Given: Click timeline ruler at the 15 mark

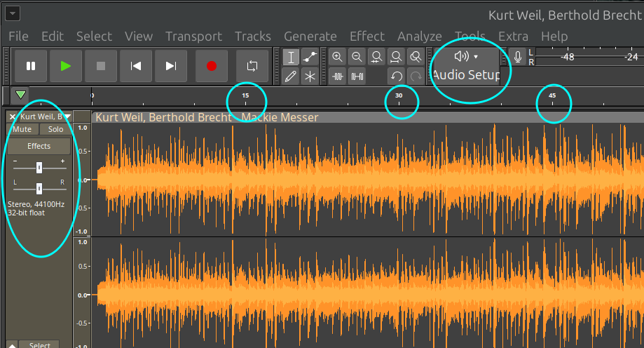Looking at the screenshot, I should pos(245,95).
